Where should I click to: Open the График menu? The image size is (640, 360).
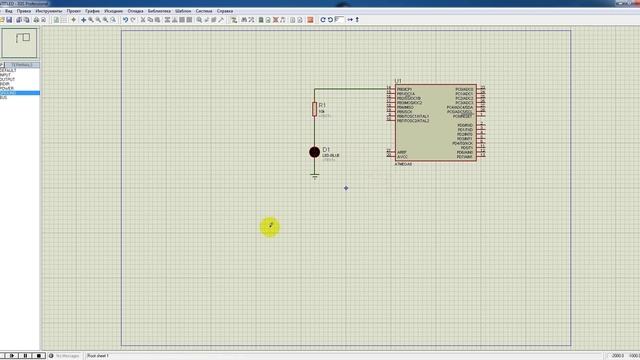pos(92,11)
